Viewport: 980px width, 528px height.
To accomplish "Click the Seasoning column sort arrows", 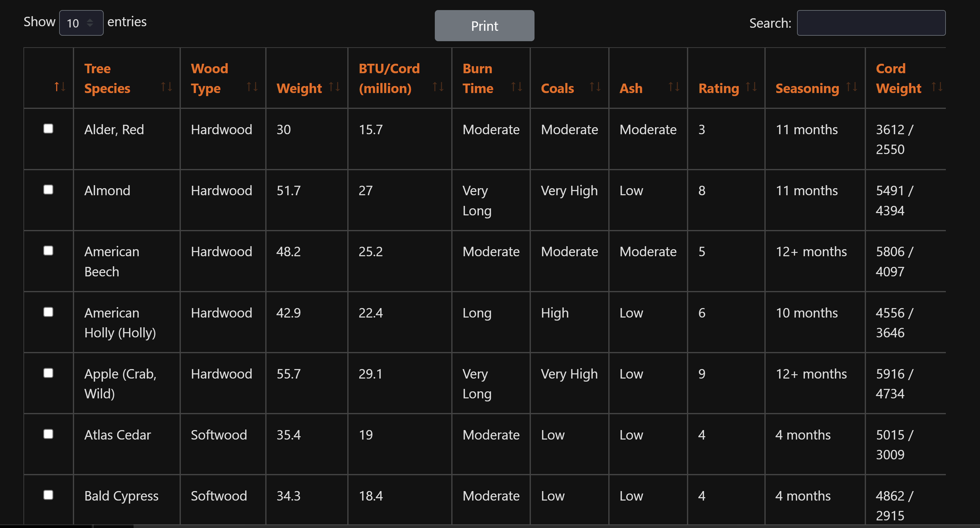I will pos(852,87).
